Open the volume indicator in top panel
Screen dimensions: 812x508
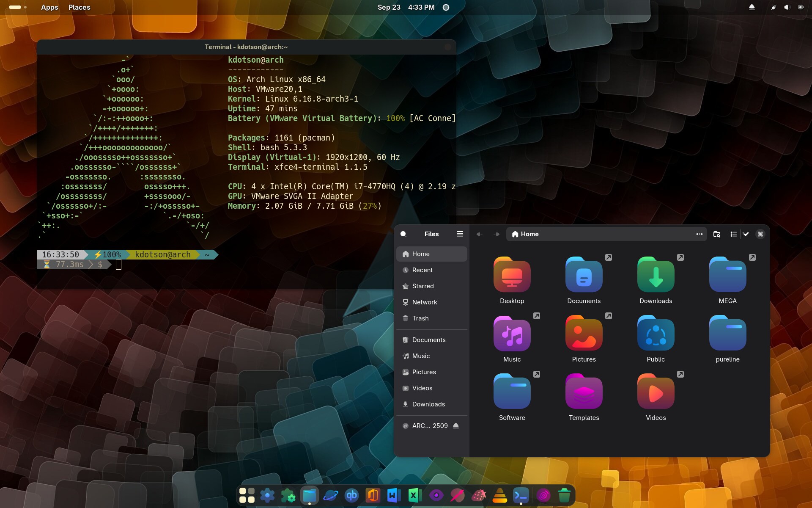787,7
